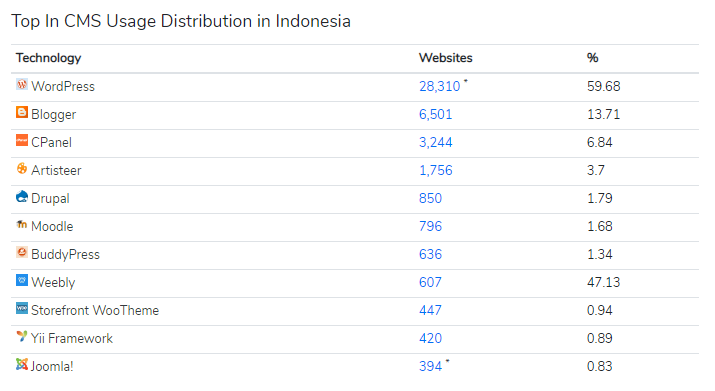Click the Storefront WooTheme logo icon
This screenshot has height=391, width=715.
[22, 308]
